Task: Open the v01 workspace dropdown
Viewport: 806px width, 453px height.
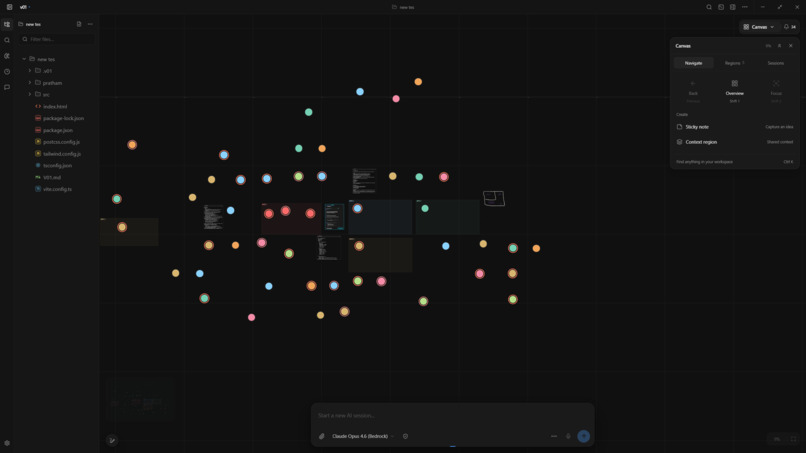Action: tap(25, 7)
